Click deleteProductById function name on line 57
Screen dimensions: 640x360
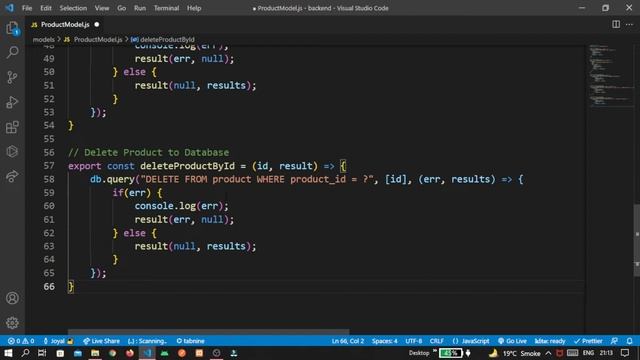pyautogui.click(x=187, y=166)
